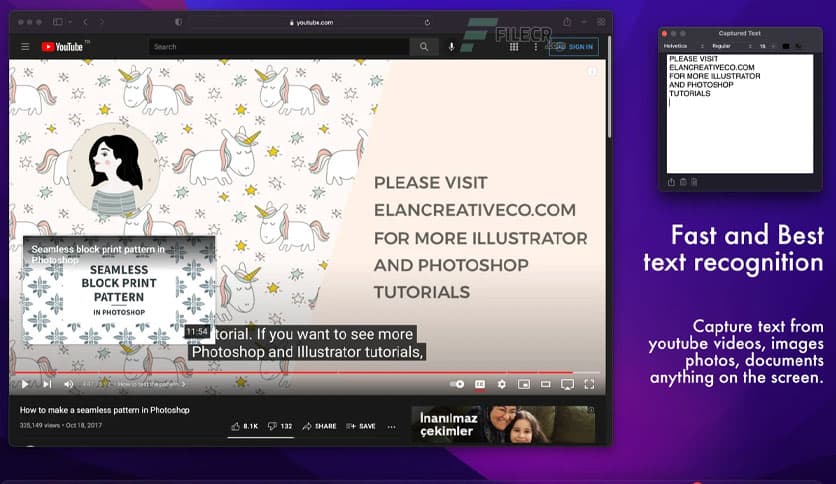836x484 pixels.
Task: Mute the video volume
Action: [69, 384]
